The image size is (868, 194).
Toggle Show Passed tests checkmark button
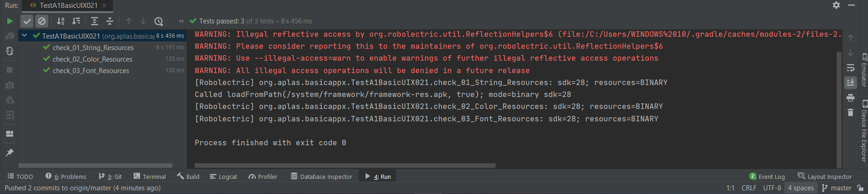(x=27, y=21)
